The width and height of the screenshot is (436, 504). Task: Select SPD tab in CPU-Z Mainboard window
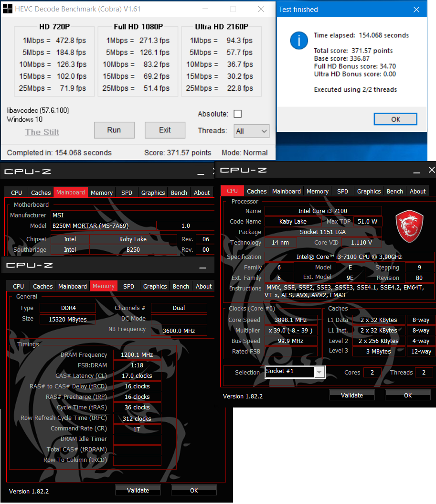(x=127, y=193)
